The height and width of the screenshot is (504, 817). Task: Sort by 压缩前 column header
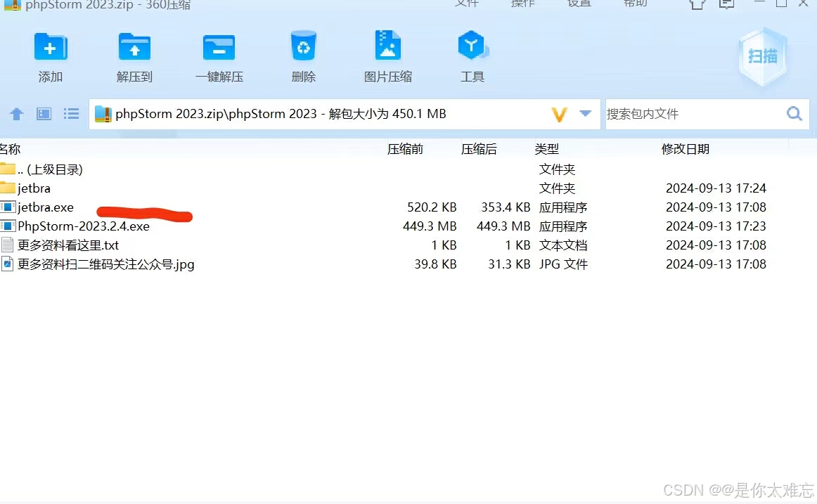pos(405,149)
